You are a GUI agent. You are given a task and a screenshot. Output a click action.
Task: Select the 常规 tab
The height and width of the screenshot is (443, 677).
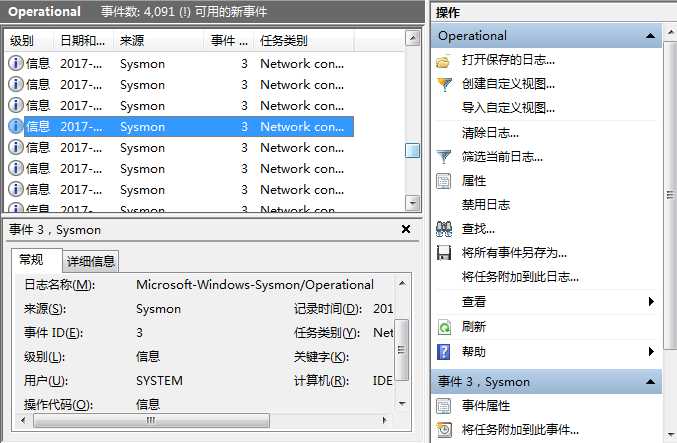point(32,259)
